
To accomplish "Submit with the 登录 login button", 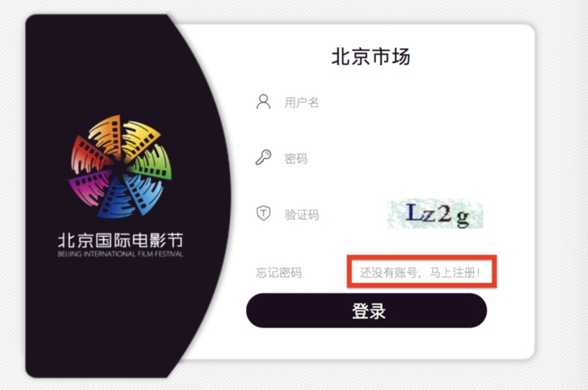I will 366,310.
